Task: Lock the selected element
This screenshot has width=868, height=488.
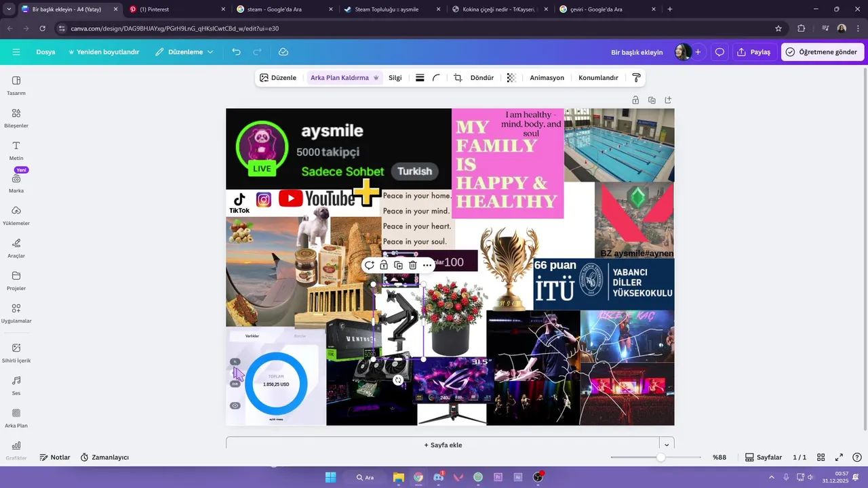Action: click(384, 265)
